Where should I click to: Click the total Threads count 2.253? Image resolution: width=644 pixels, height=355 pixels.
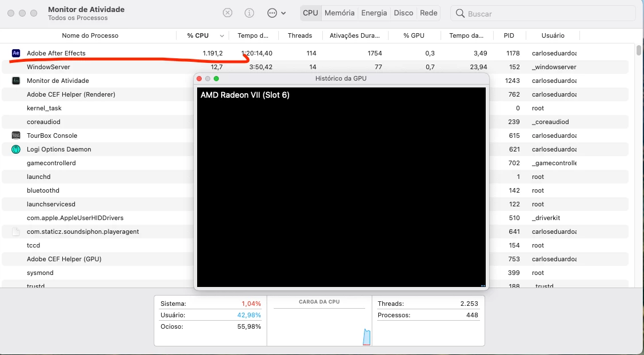point(469,304)
